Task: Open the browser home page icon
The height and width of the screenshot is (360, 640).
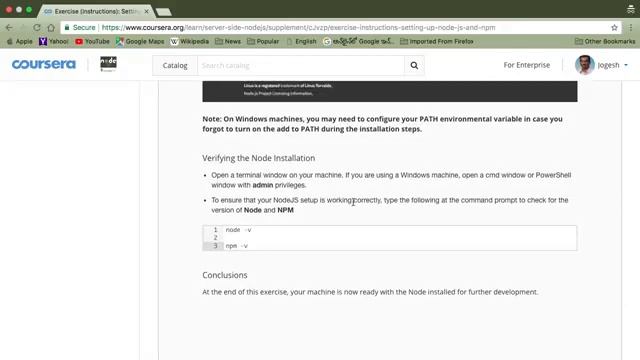Action: click(51, 27)
